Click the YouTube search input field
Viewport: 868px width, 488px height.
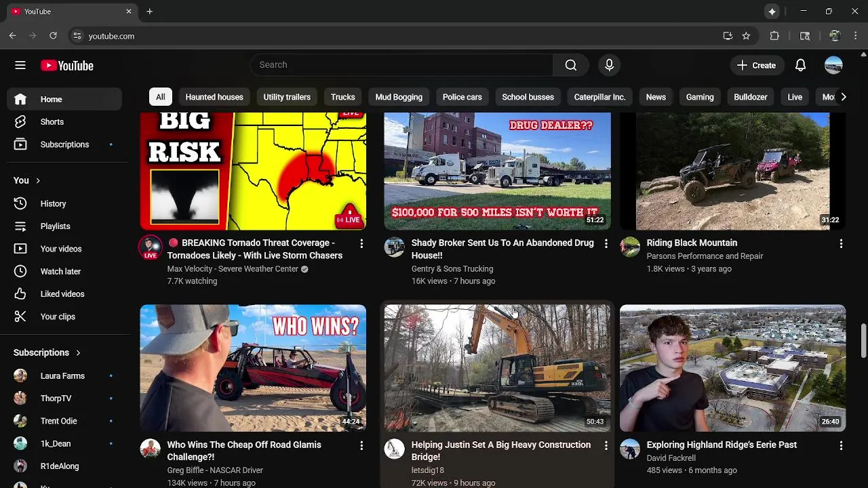(x=401, y=65)
